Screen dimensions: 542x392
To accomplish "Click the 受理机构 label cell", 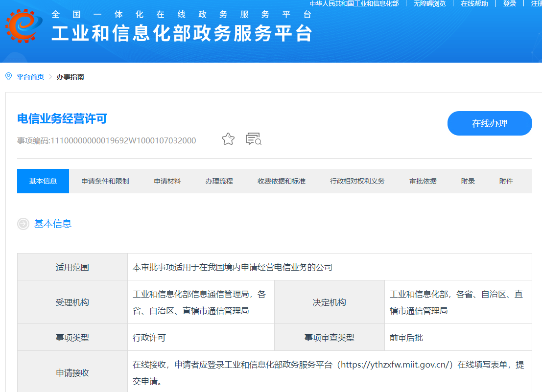I will [72, 302].
